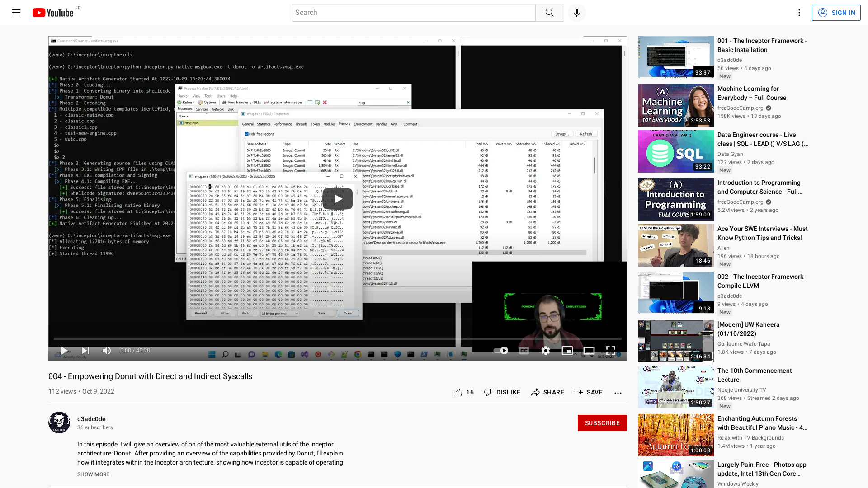Mute the video volume
The image size is (868, 488).
(x=106, y=350)
